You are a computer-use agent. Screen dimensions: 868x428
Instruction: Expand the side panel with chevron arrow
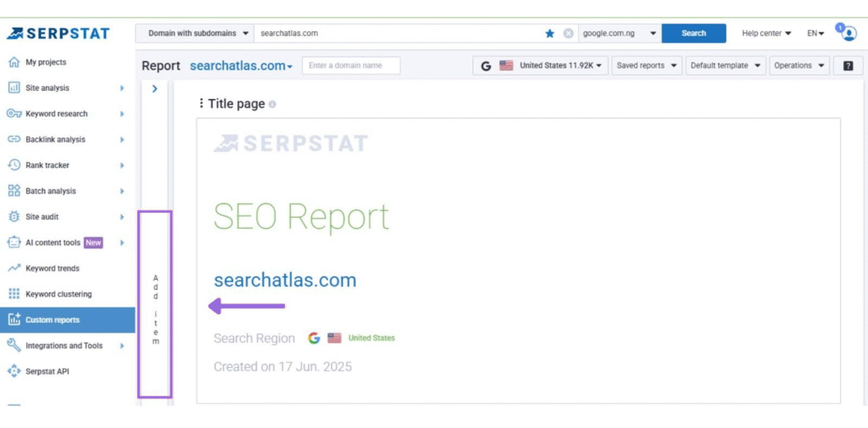154,89
